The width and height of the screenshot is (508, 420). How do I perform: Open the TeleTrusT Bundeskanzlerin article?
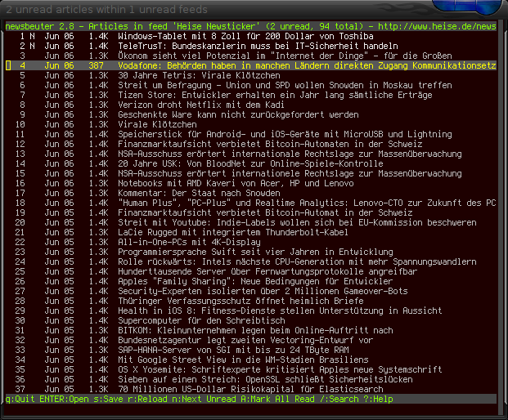click(251, 46)
